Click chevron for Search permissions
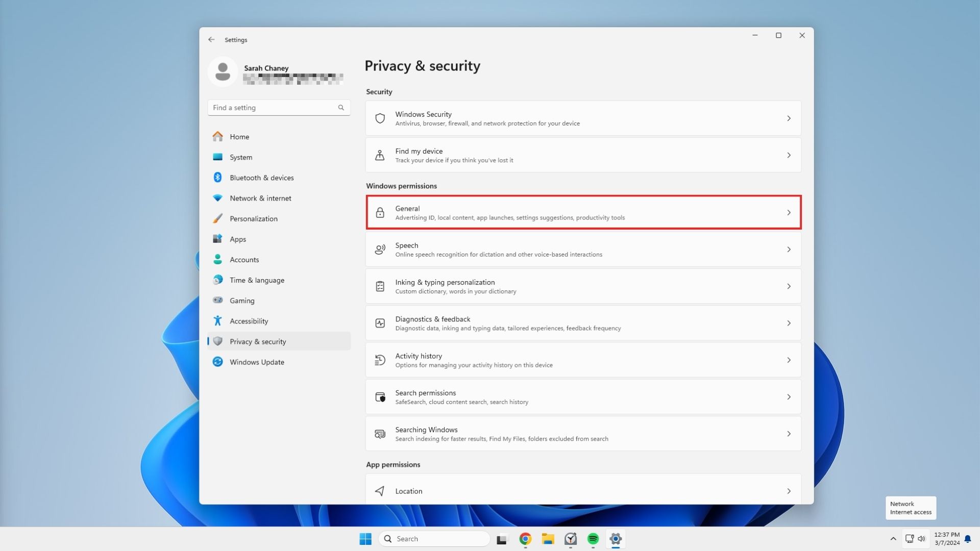This screenshot has width=980, height=551. (789, 397)
